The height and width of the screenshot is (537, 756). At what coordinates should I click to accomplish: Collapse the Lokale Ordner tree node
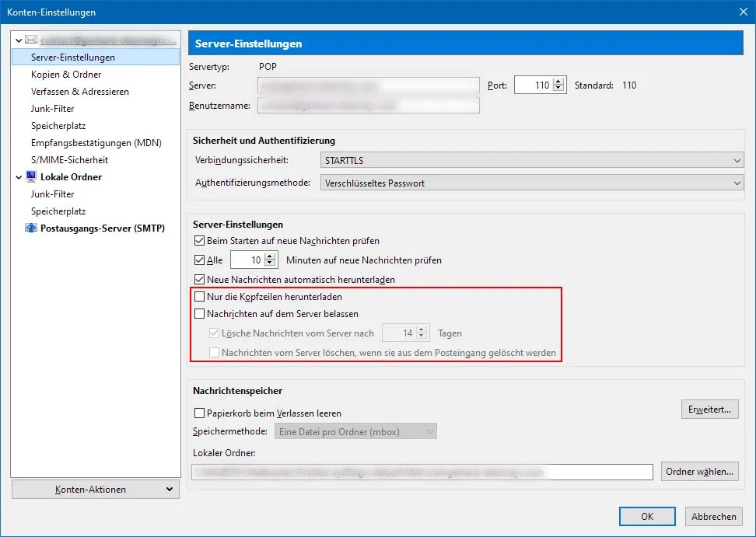[x=19, y=177]
